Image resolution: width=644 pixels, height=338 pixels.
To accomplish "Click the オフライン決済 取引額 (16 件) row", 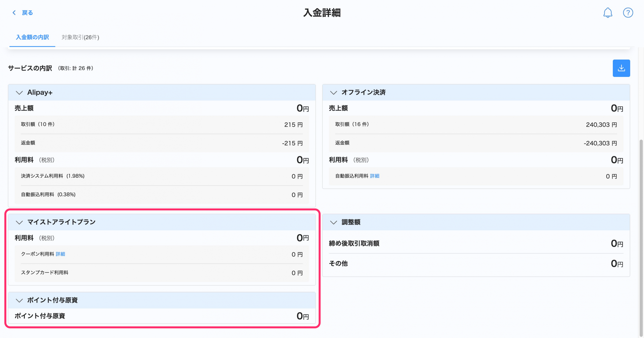I will point(476,125).
